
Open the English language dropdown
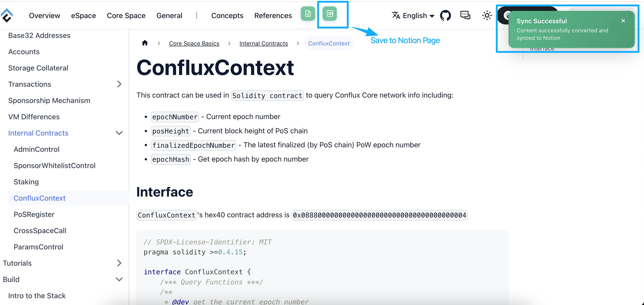(x=418, y=16)
